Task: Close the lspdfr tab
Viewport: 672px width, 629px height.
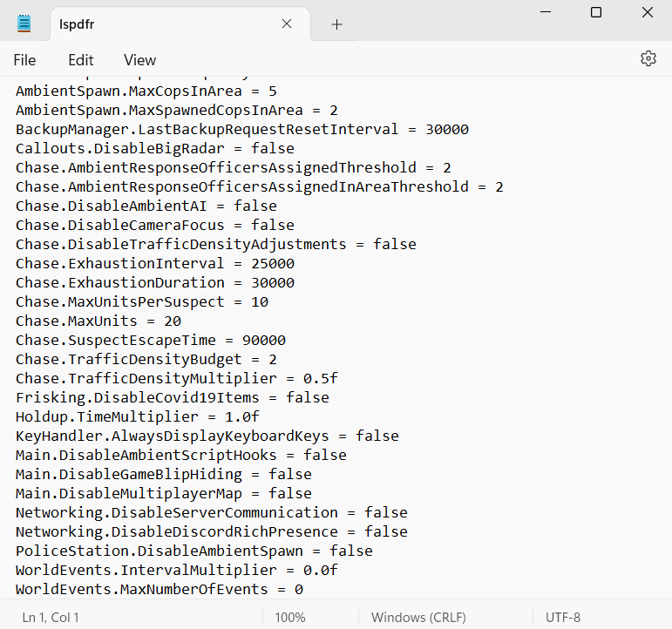Action: (287, 24)
